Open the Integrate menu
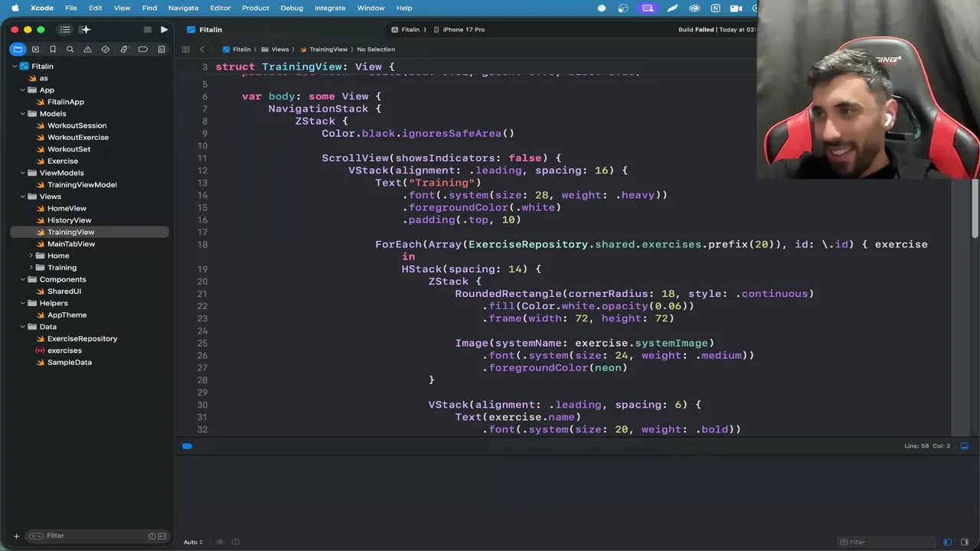 (330, 8)
